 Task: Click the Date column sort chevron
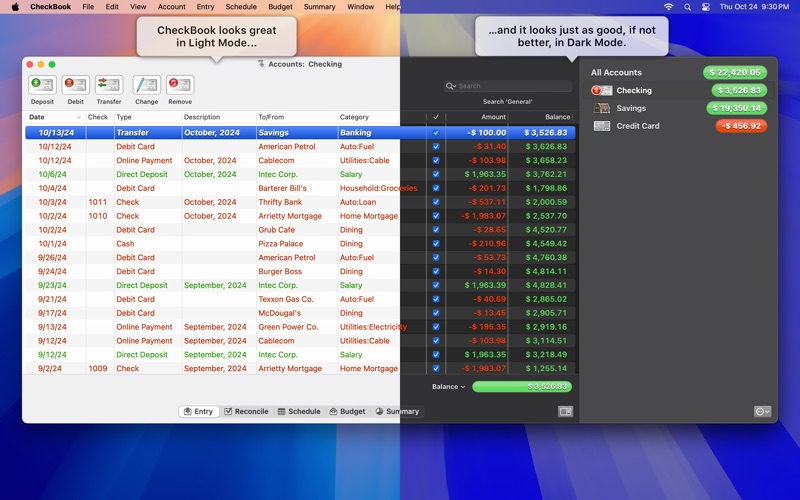point(79,117)
